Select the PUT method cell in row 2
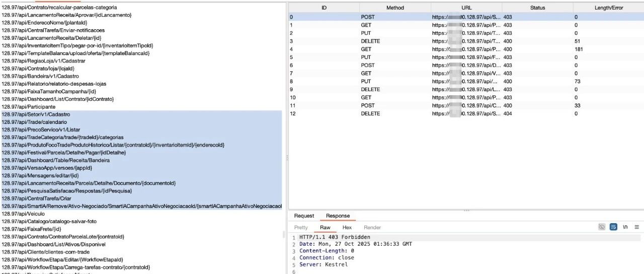 tap(366, 33)
